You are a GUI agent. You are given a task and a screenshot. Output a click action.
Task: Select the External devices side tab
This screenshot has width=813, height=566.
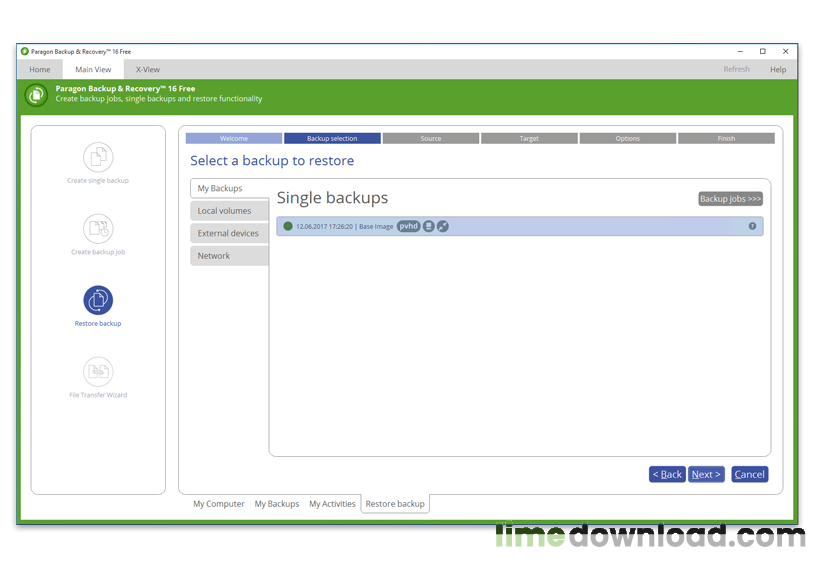230,234
